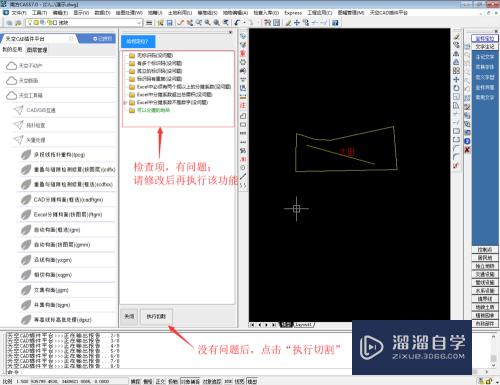Click the undo arrow icon in toolbar
The image size is (500, 385).
(237, 23)
